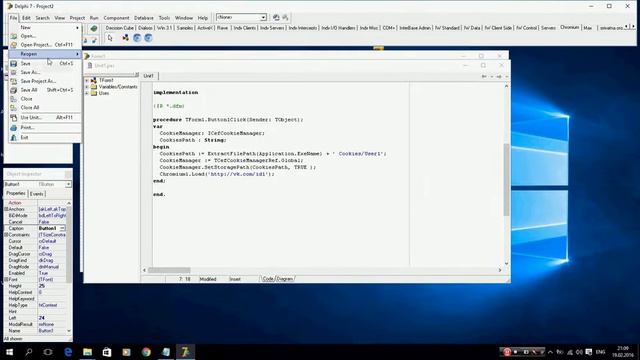Click the Use Unit icon in File menu
The width and height of the screenshot is (640, 360).
(x=14, y=118)
